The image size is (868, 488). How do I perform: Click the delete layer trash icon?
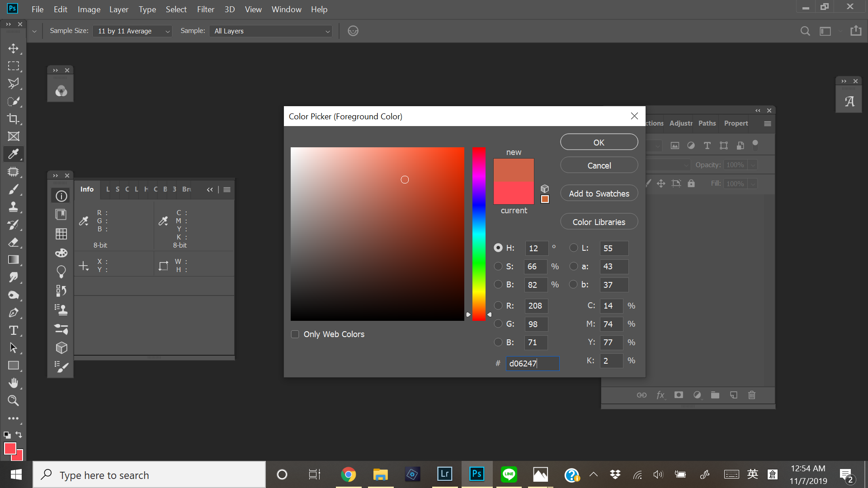(x=752, y=394)
